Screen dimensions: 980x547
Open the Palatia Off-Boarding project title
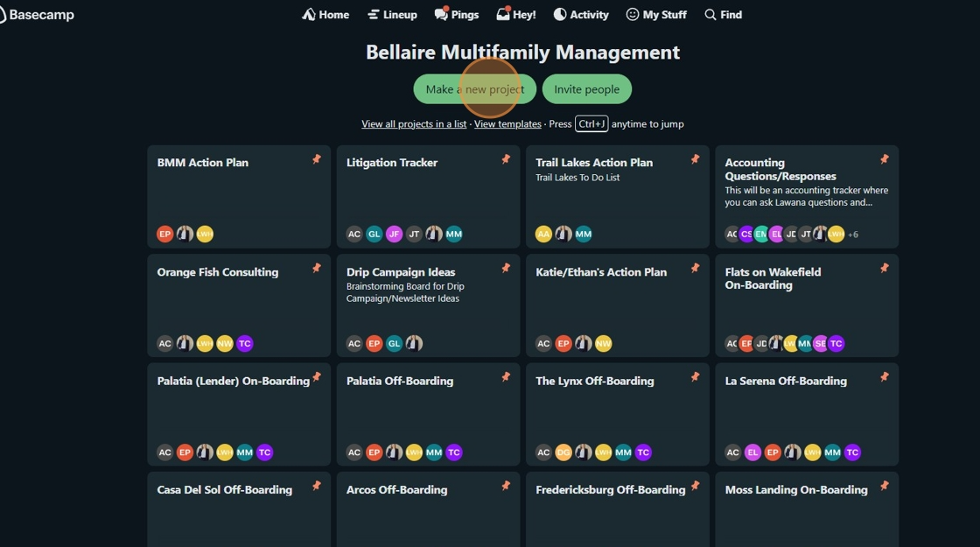click(x=399, y=381)
